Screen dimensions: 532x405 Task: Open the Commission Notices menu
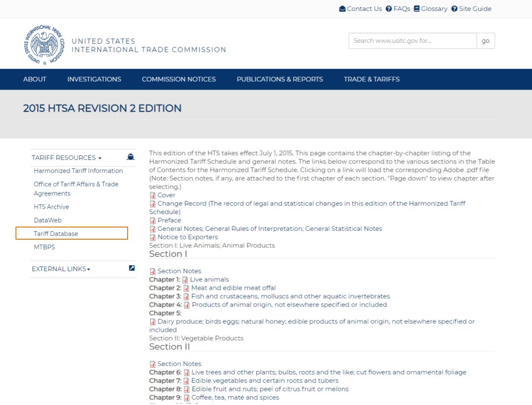tap(179, 79)
